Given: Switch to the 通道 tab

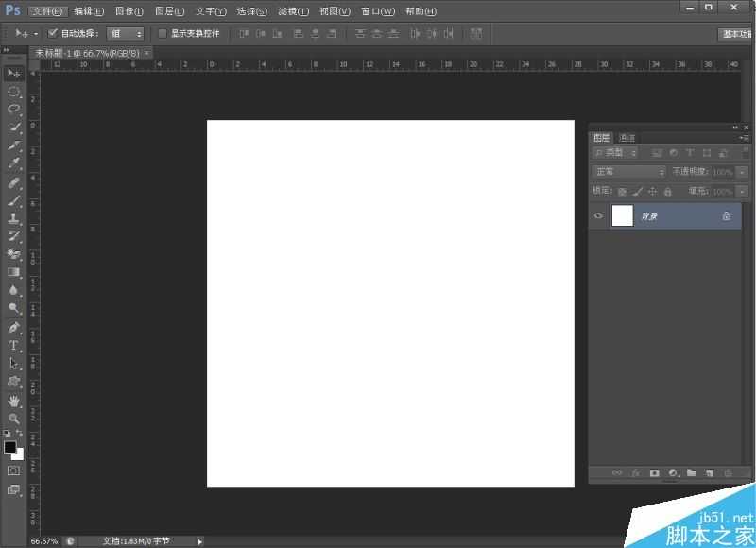Looking at the screenshot, I should point(627,138).
